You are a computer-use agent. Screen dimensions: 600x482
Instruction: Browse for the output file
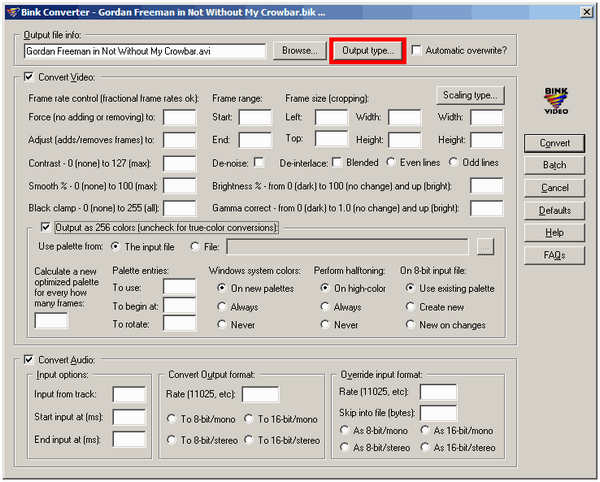tap(299, 50)
